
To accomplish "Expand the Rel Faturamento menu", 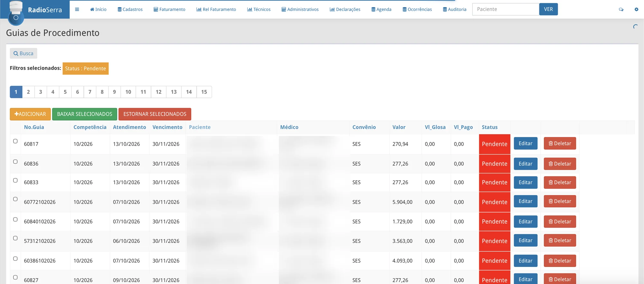I will tap(216, 9).
